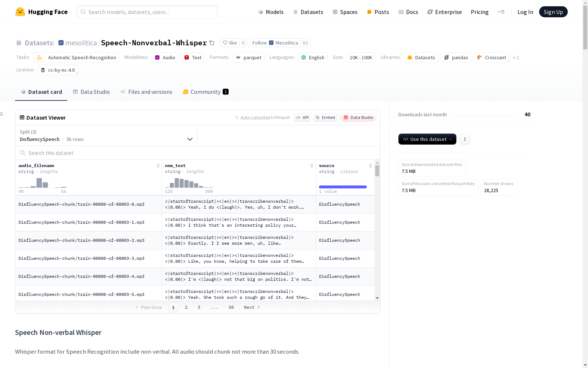Open the mesolitica namespace link

point(81,43)
